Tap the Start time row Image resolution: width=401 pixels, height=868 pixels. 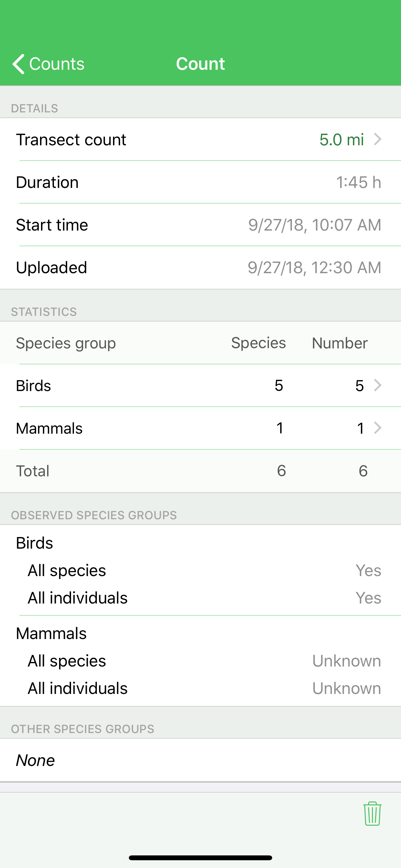(x=200, y=225)
